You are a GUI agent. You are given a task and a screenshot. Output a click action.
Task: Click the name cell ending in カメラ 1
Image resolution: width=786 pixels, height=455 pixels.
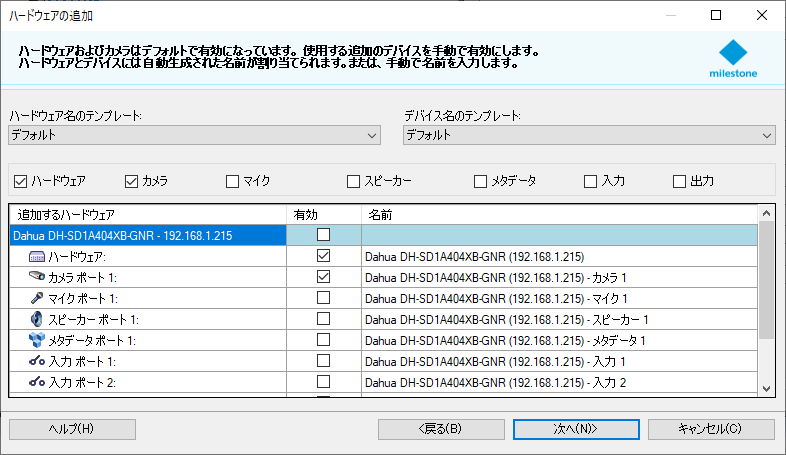[x=559, y=278]
